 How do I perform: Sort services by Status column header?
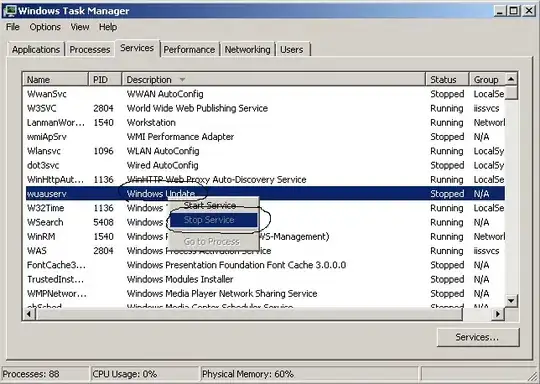point(447,80)
